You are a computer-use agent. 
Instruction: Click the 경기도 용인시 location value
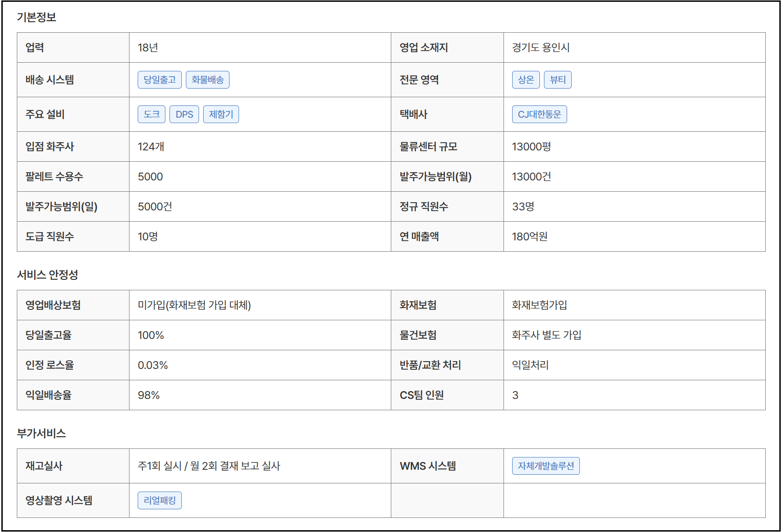(540, 48)
